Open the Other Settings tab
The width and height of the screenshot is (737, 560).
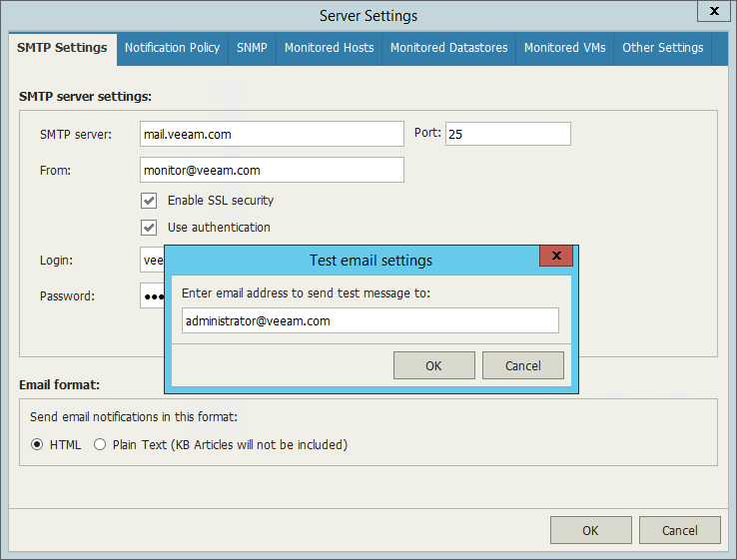coord(662,48)
